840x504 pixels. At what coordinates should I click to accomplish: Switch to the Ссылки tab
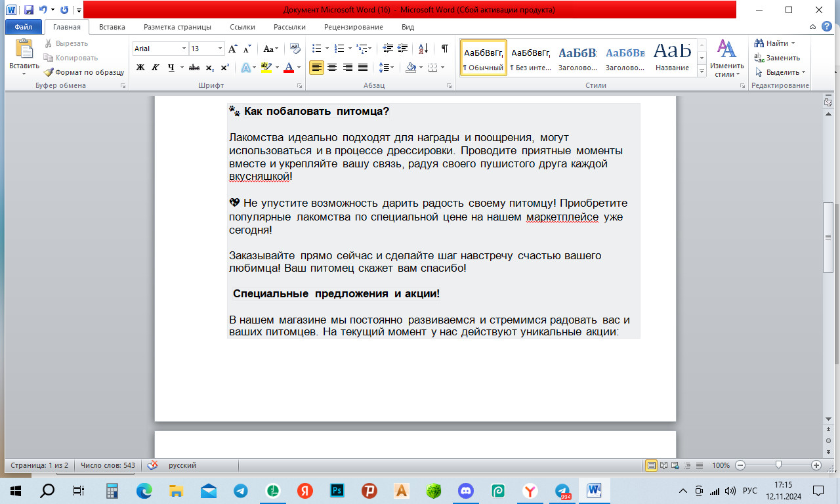(242, 27)
